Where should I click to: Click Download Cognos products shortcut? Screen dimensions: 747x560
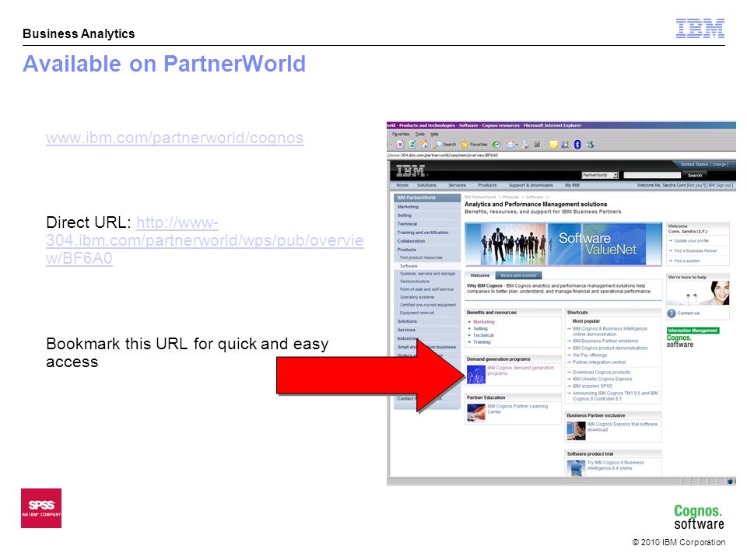tap(601, 373)
